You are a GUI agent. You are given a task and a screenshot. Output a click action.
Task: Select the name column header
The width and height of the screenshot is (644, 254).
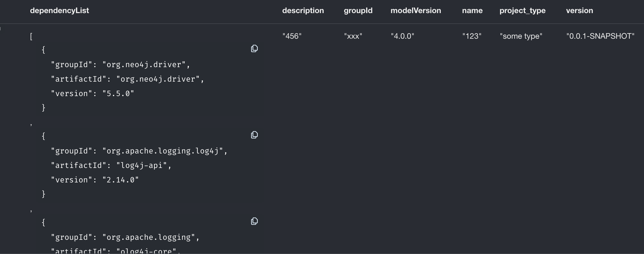(x=472, y=11)
